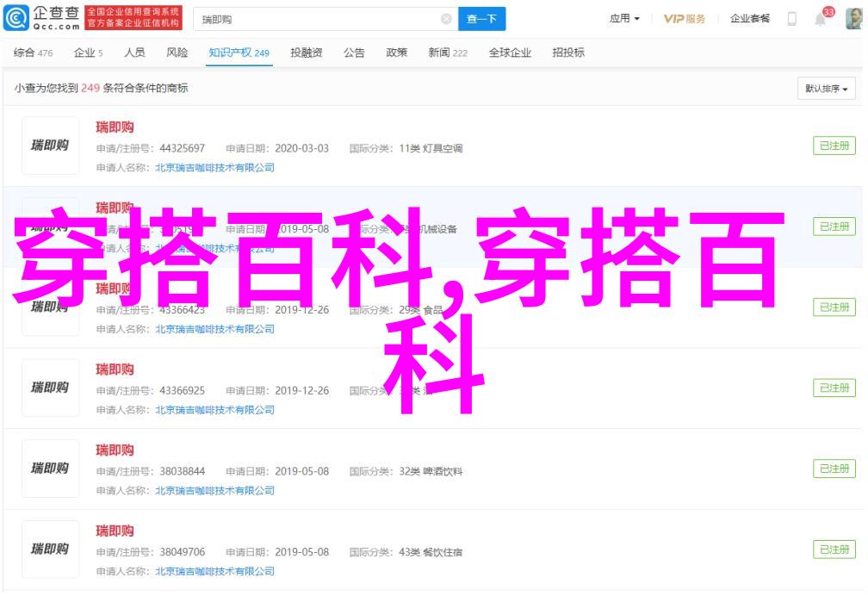Click the class text 43类 餐饮住宿
This screenshot has height=596, width=868.
point(431,552)
